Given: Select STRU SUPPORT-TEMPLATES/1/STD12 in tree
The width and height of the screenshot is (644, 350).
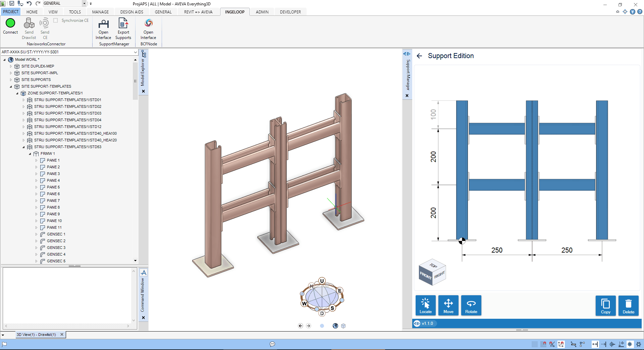Looking at the screenshot, I should 67,127.
